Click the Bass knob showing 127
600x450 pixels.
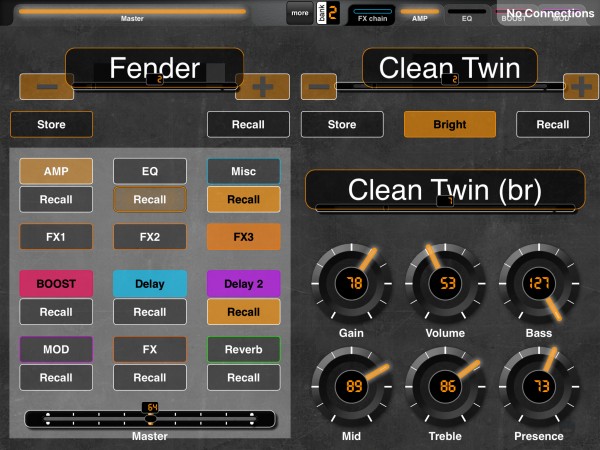(539, 284)
